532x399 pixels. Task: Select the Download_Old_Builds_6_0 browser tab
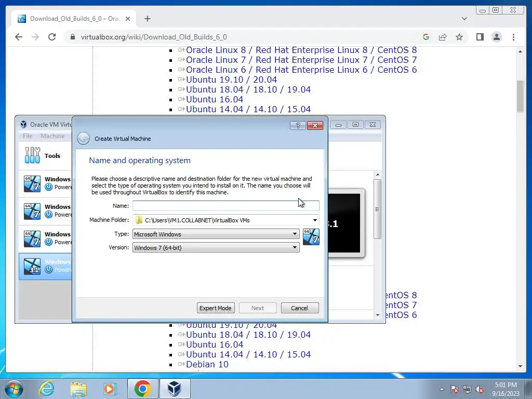pos(74,19)
